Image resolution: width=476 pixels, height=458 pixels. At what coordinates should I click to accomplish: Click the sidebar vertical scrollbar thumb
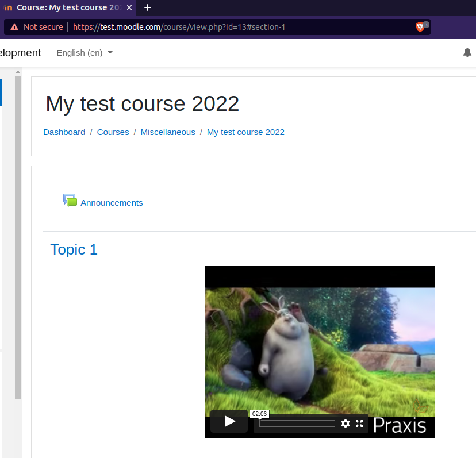coord(18,237)
